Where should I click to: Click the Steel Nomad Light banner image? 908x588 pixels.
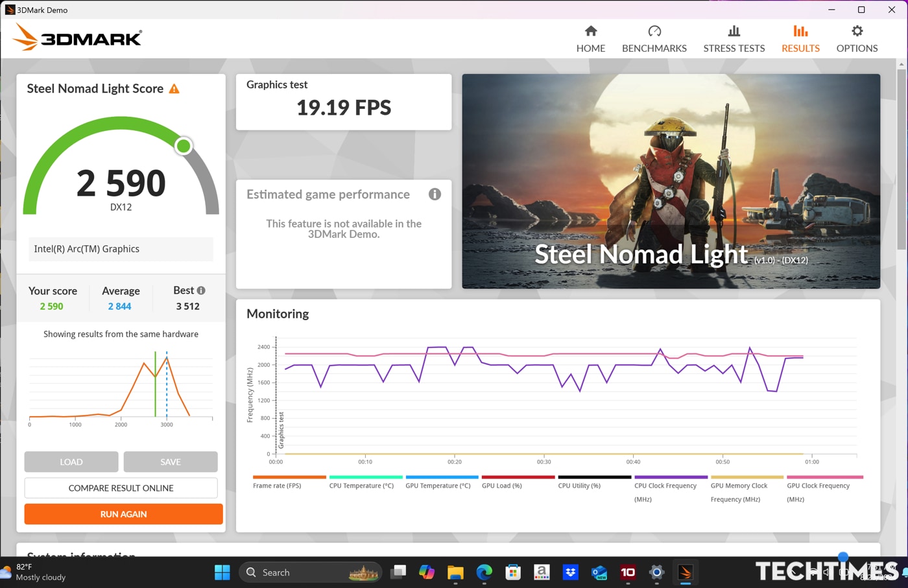[x=671, y=181]
